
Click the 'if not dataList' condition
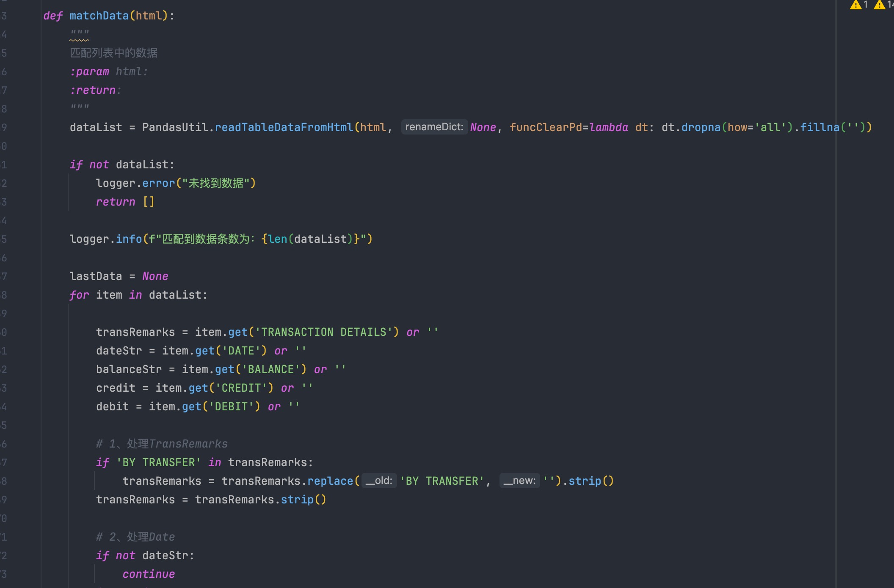pos(122,165)
